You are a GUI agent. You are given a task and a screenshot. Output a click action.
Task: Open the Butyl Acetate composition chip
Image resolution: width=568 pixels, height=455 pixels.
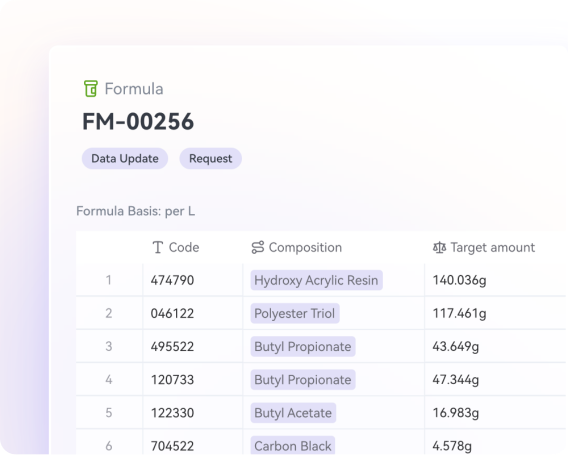coord(293,413)
